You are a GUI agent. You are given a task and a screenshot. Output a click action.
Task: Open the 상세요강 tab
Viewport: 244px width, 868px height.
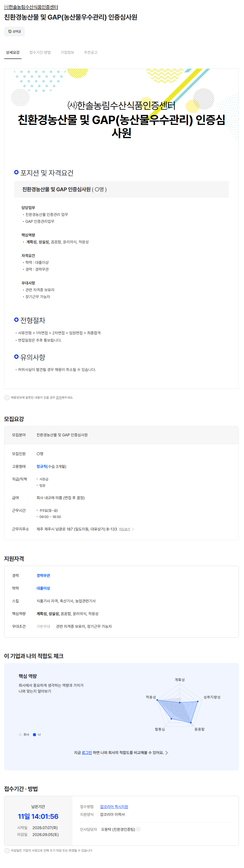coord(13,53)
